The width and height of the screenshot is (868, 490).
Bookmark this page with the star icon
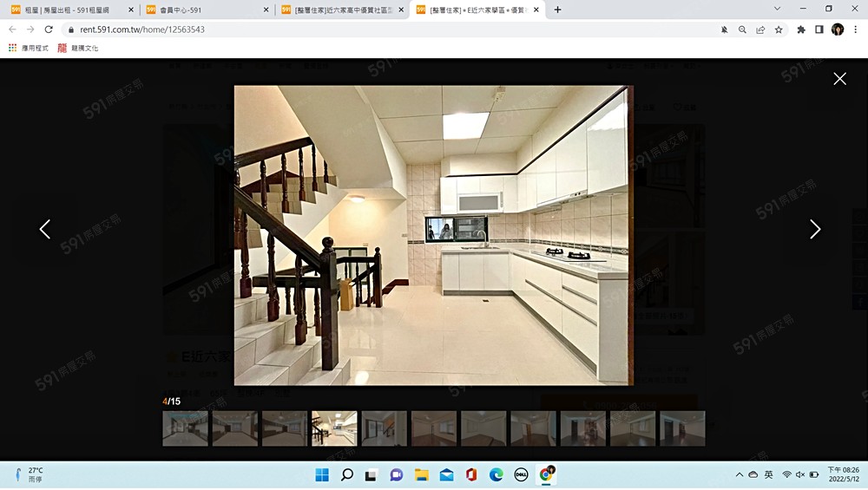tap(779, 29)
